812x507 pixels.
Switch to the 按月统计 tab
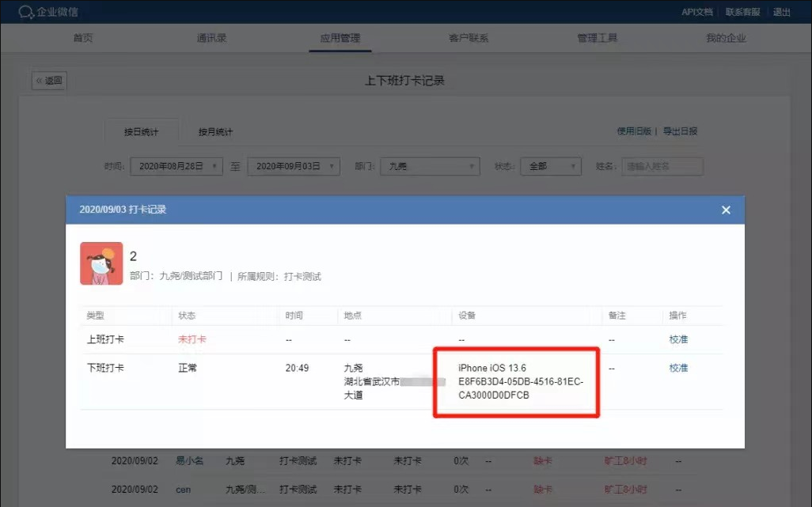pyautogui.click(x=215, y=131)
